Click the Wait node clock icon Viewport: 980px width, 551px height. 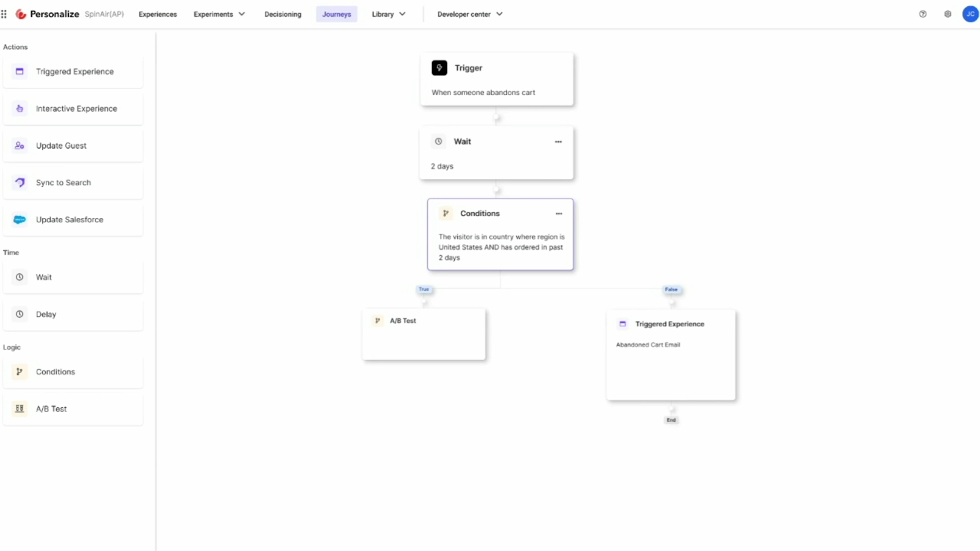pos(439,141)
